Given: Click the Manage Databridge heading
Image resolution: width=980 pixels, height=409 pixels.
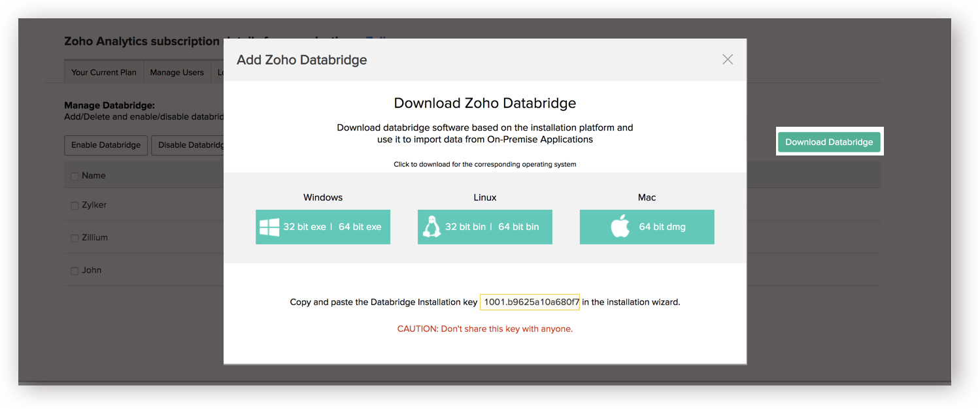Looking at the screenshot, I should pyautogui.click(x=109, y=105).
